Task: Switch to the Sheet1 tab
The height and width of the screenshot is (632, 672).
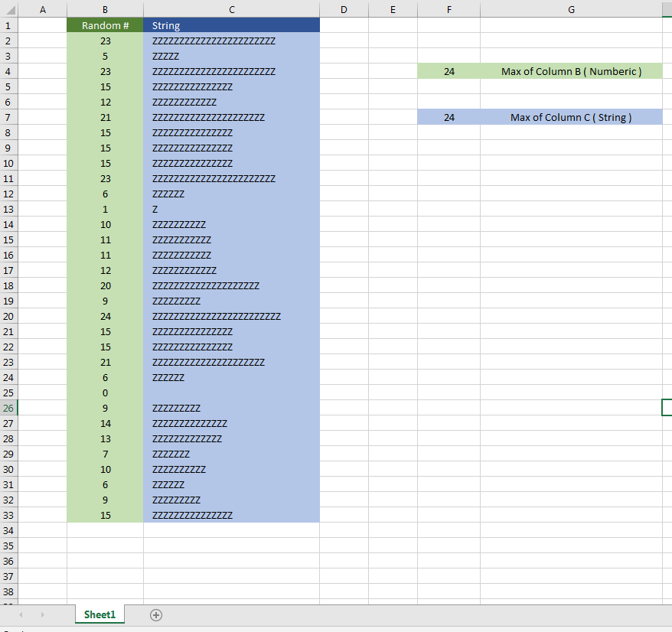Action: tap(99, 614)
